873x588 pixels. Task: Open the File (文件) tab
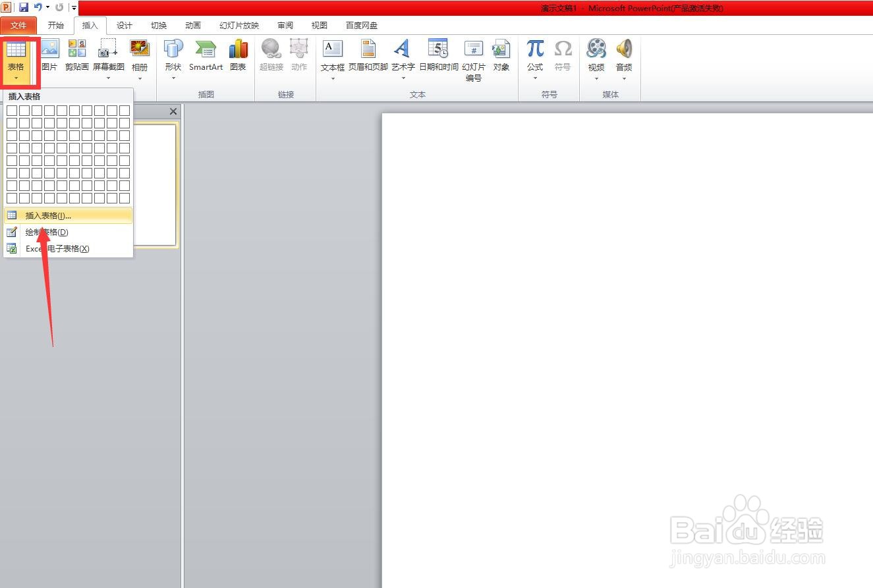click(18, 26)
